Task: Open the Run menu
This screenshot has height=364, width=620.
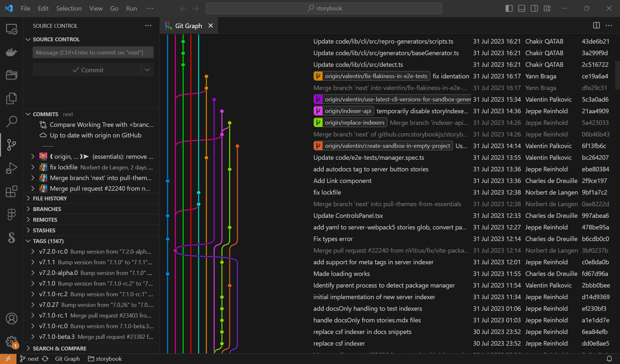Action: pos(131,8)
